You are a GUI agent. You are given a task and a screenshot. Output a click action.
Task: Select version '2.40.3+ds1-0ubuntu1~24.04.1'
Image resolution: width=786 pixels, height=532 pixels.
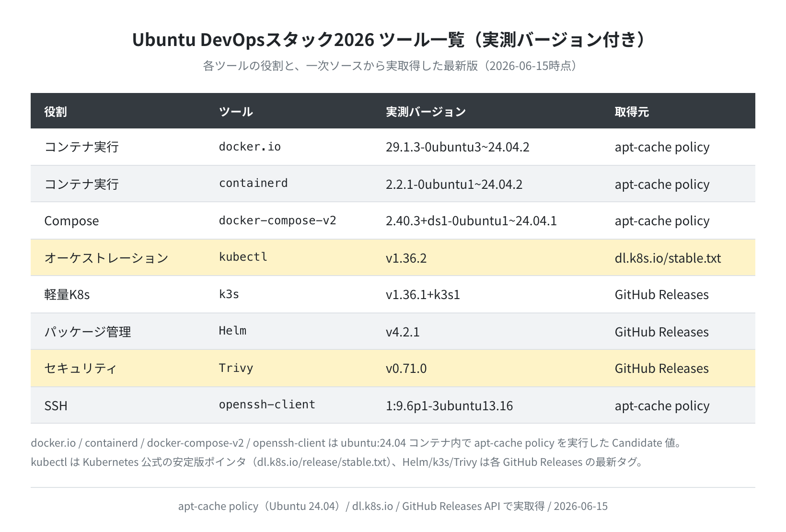click(x=471, y=220)
